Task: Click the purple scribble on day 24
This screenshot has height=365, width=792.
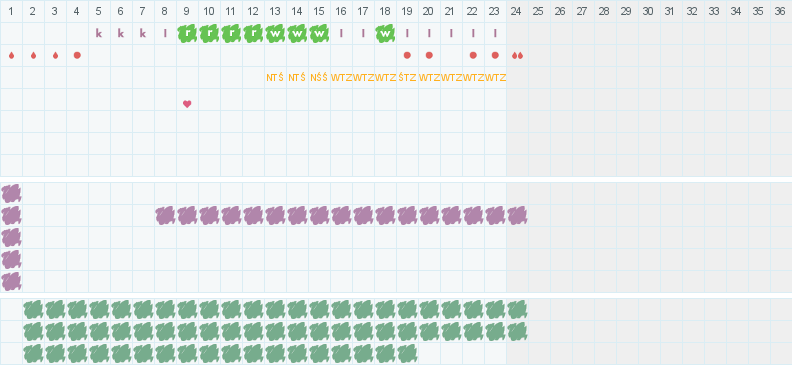Action: 517,216
